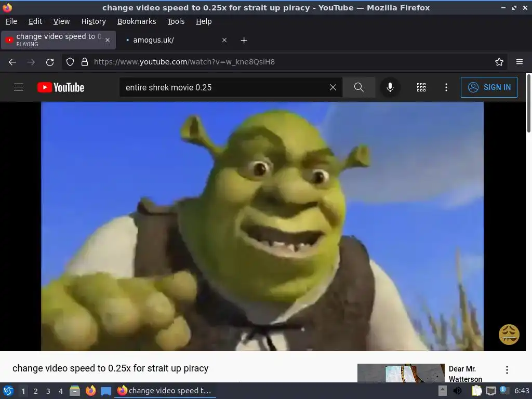
Task: Click the page vertical scrollbar
Action: click(528, 103)
